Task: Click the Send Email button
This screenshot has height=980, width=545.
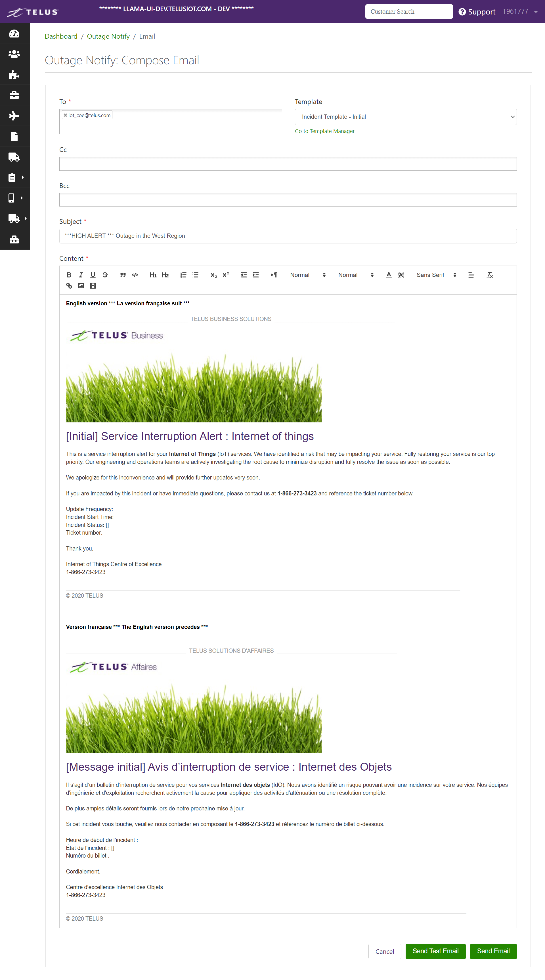Action: click(493, 951)
